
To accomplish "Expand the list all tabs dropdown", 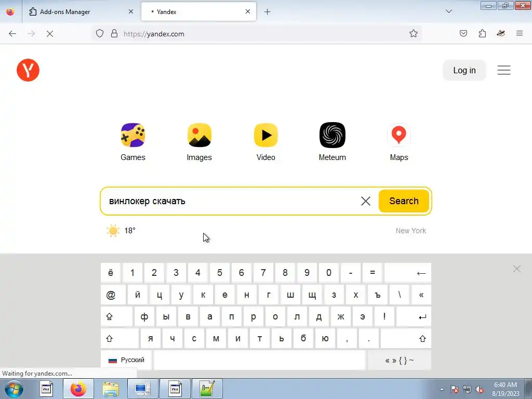I will (x=448, y=11).
